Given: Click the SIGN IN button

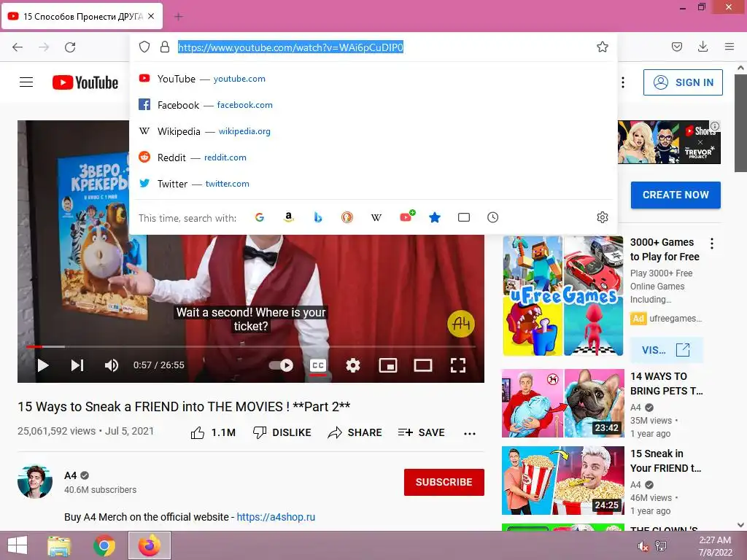Looking at the screenshot, I should [x=683, y=82].
